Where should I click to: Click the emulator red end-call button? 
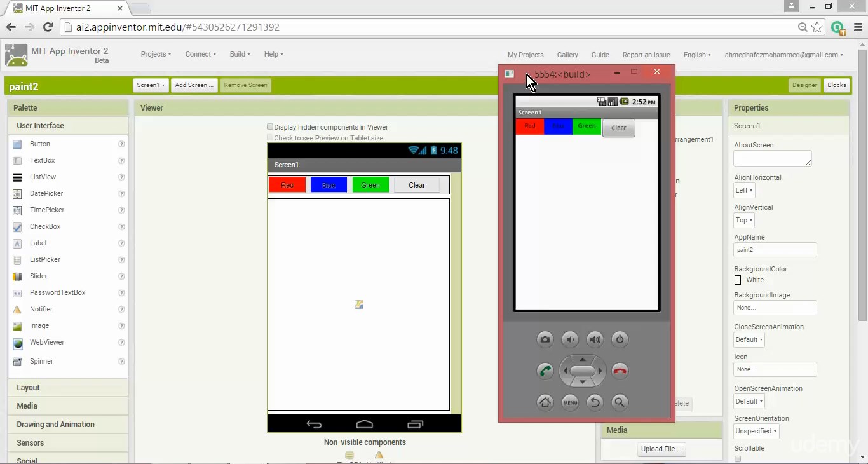point(620,371)
